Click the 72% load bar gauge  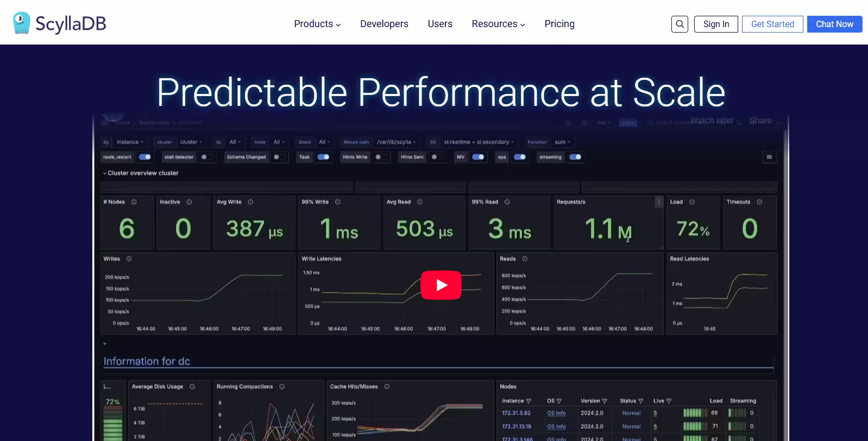(x=113, y=419)
